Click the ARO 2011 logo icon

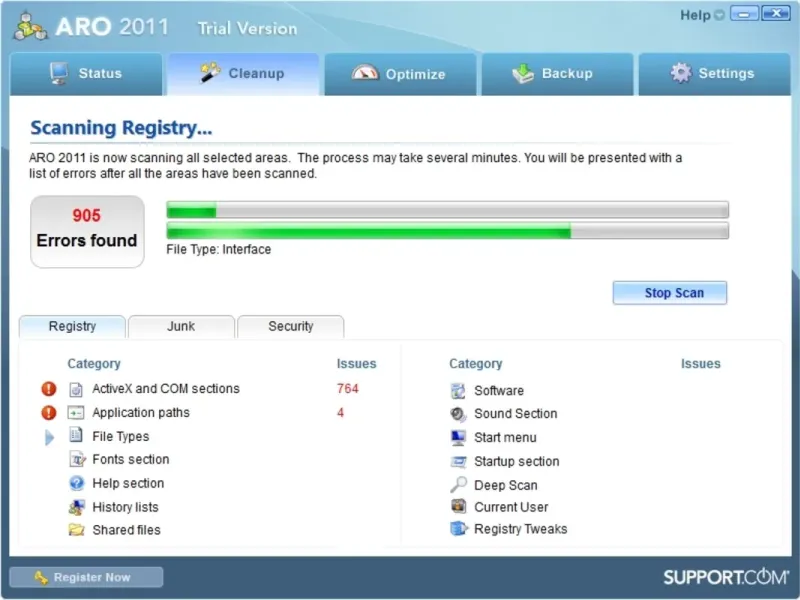point(30,26)
